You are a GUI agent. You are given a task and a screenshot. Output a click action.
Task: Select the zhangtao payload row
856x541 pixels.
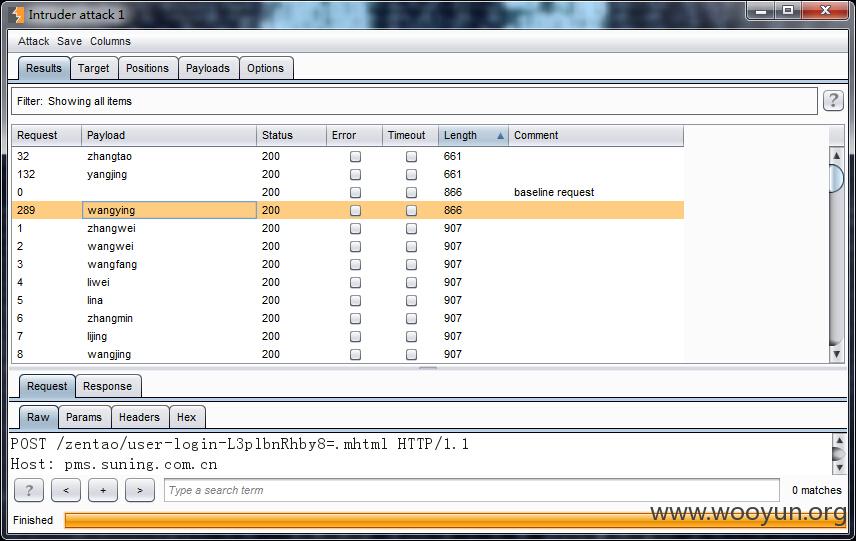pos(348,157)
